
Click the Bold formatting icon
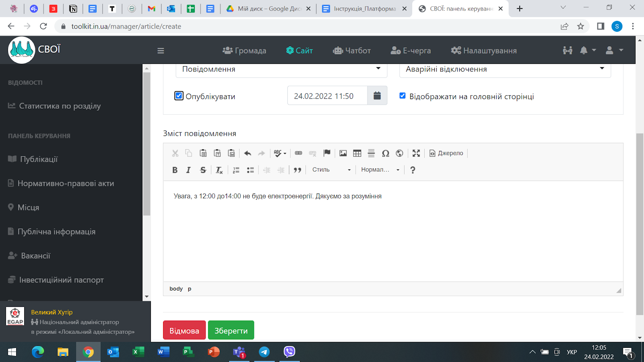click(175, 170)
